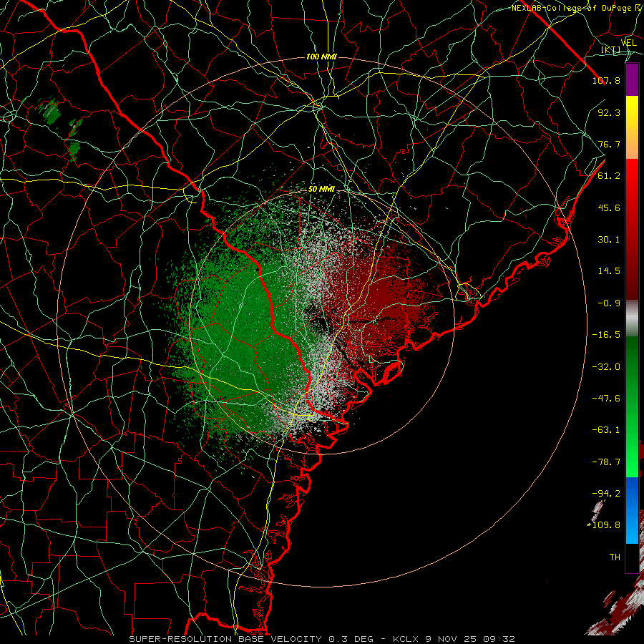
Task: Click the 14.5 legend value
Action: (x=609, y=271)
